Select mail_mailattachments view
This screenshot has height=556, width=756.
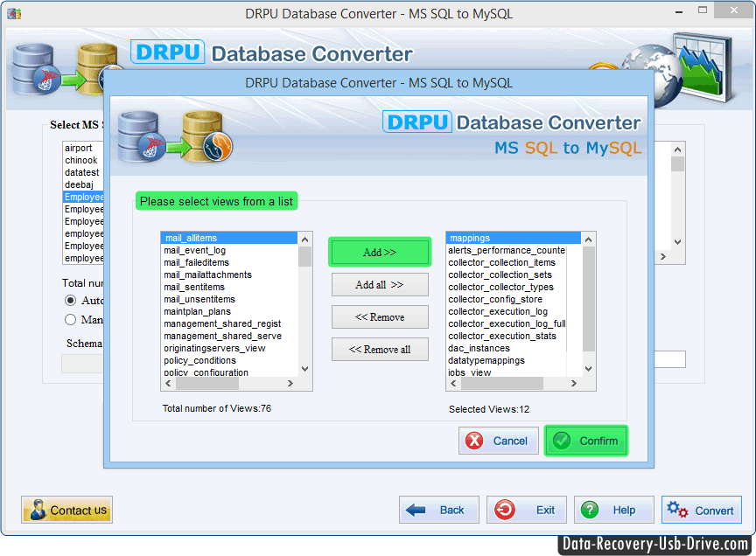pyautogui.click(x=229, y=275)
